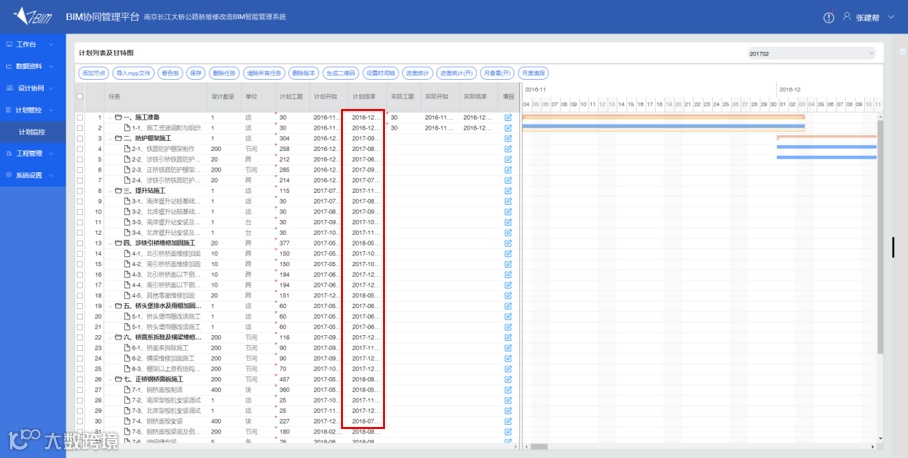908x458 pixels.
Task: Open the edit icon for row 16
Action: click(508, 274)
